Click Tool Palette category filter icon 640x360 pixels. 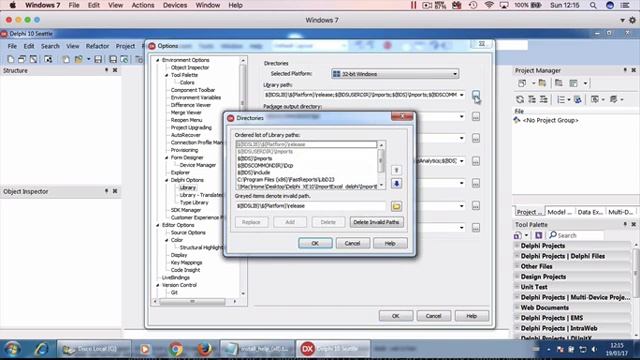538,235
